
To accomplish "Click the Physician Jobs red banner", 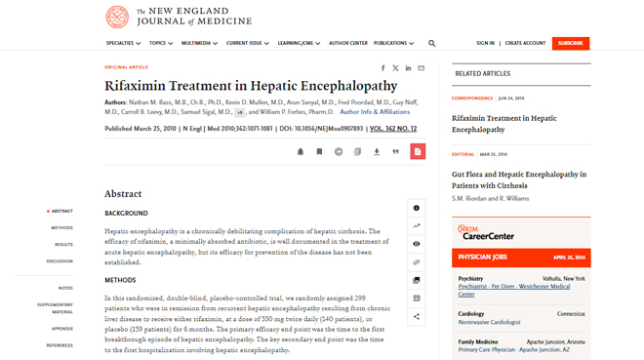I will 521,258.
